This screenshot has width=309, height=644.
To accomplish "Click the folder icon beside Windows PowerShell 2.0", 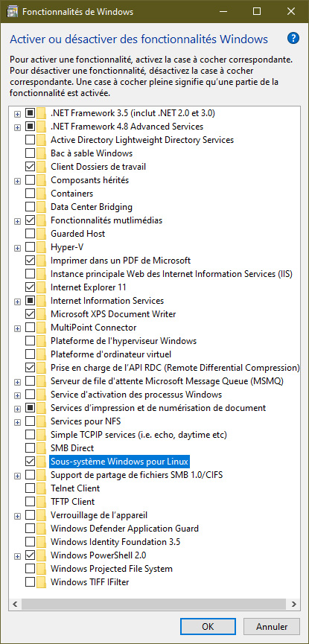I will [x=41, y=555].
